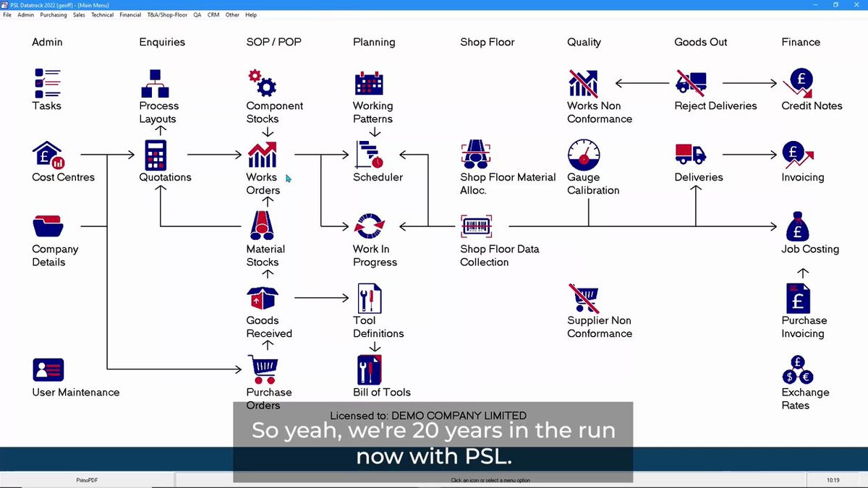This screenshot has width=868, height=488.
Task: Click the PrimoPDF status bar entry
Action: 87,480
